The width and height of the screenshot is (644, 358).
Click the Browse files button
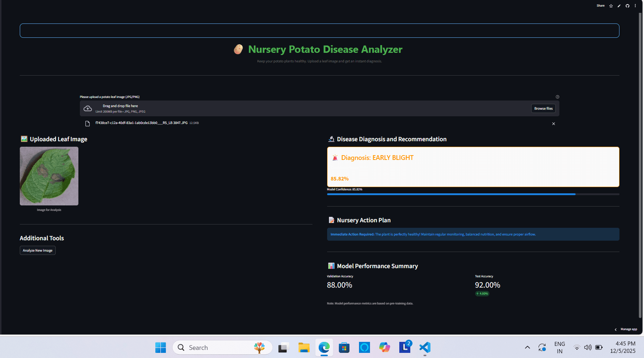pyautogui.click(x=543, y=109)
